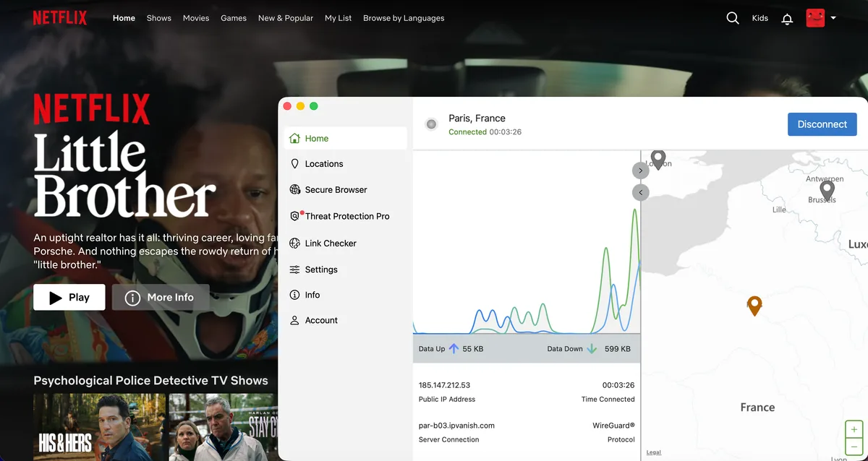Open the second show thumbnail beside His & Hers

(223, 427)
